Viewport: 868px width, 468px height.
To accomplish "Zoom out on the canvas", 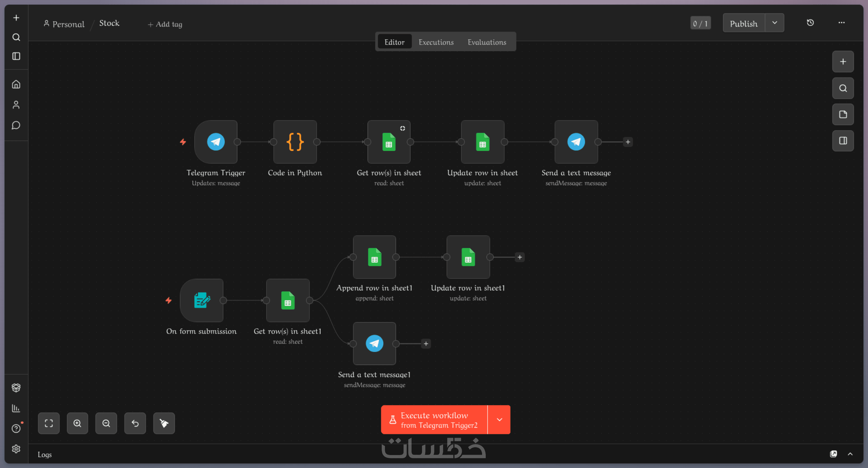I will click(106, 423).
